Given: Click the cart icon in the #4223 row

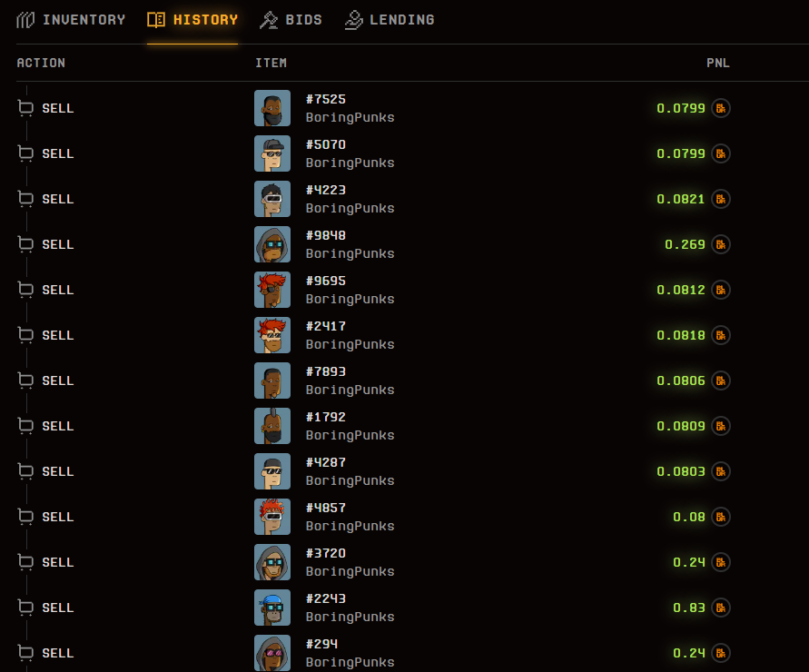Looking at the screenshot, I should tap(25, 199).
